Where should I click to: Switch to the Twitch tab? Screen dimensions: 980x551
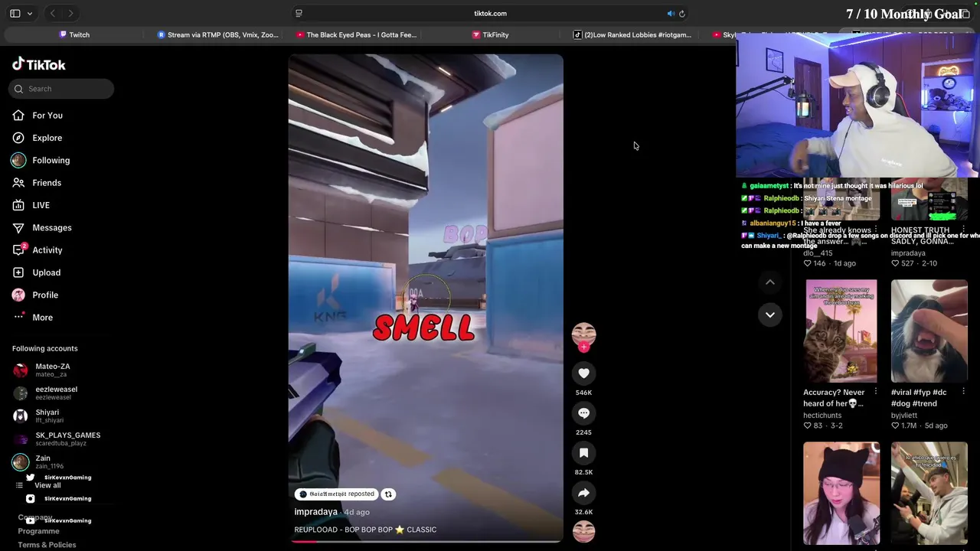coord(74,34)
